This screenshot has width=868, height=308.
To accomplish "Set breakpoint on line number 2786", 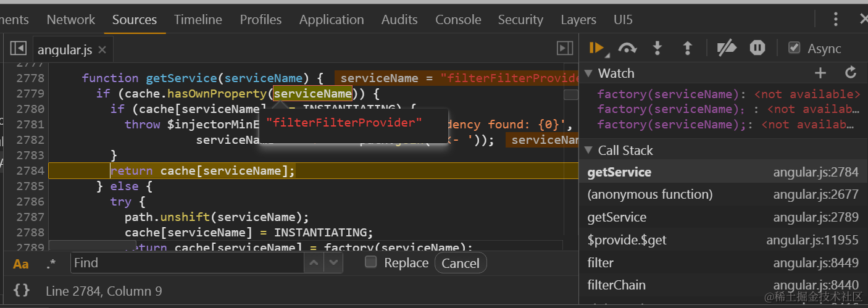I will (x=30, y=202).
